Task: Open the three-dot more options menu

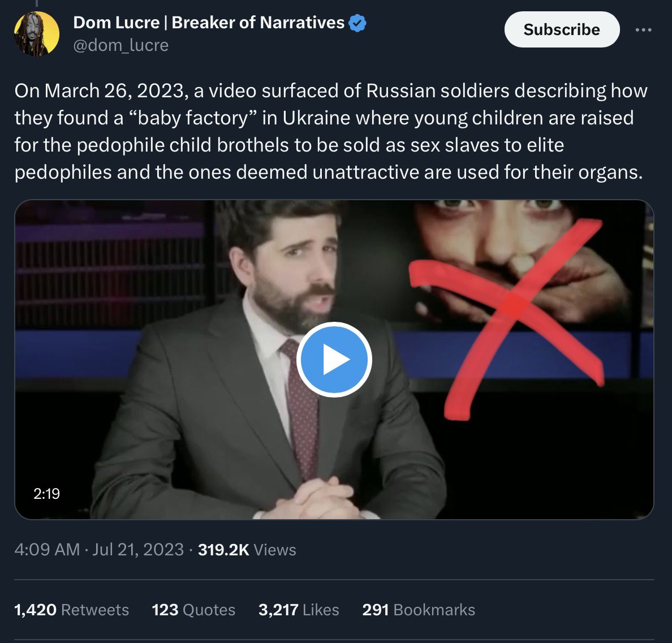Action: point(643,30)
